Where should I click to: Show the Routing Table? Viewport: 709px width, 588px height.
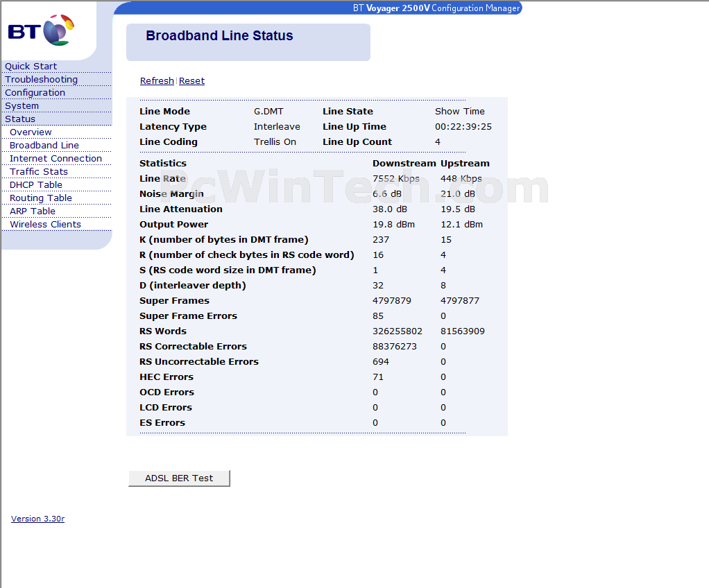(x=41, y=198)
